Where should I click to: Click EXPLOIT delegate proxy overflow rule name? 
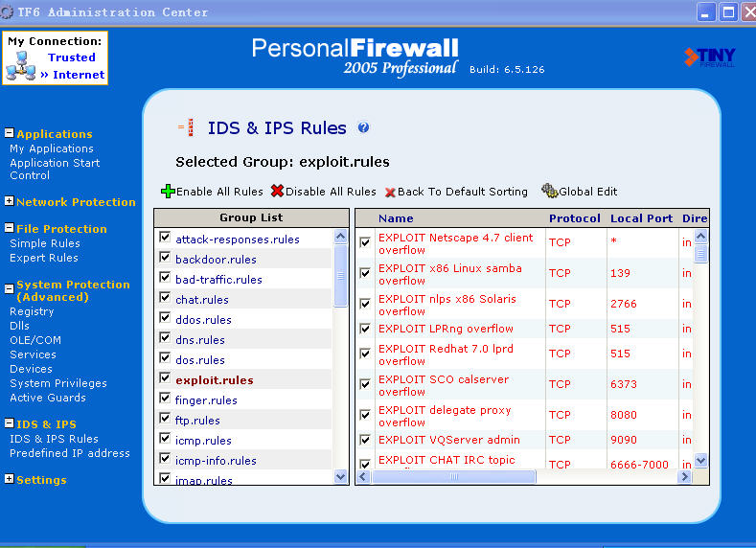(x=445, y=416)
